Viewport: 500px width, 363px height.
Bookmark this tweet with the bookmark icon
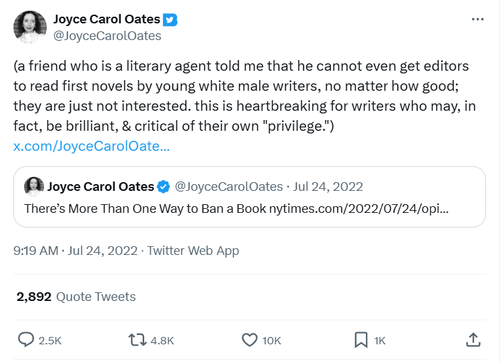361,340
